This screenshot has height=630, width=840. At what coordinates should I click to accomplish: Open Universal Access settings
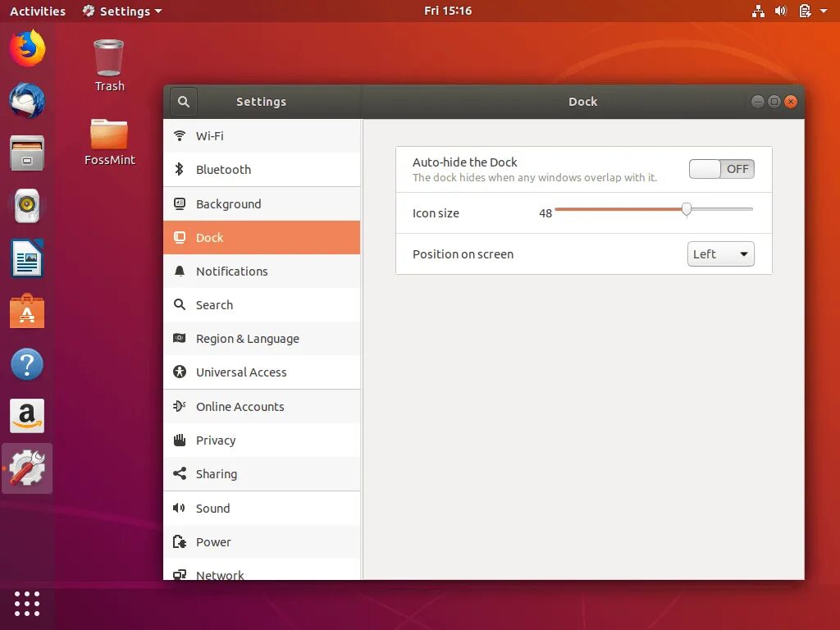pyautogui.click(x=262, y=372)
